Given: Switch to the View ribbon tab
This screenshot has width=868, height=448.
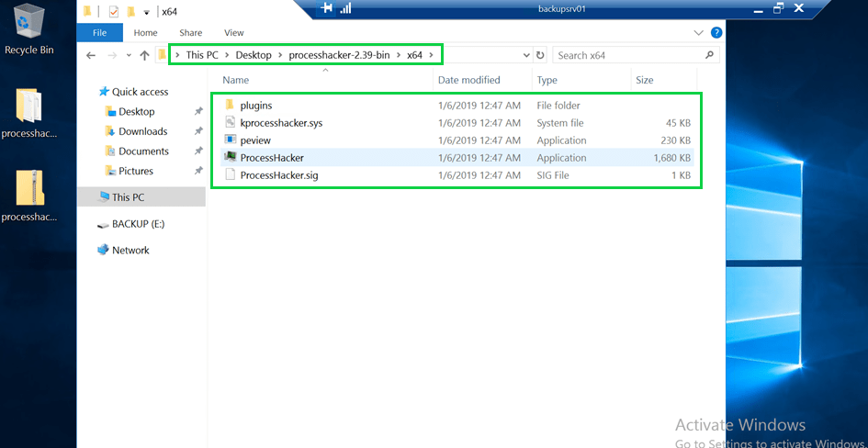Looking at the screenshot, I should tap(234, 33).
